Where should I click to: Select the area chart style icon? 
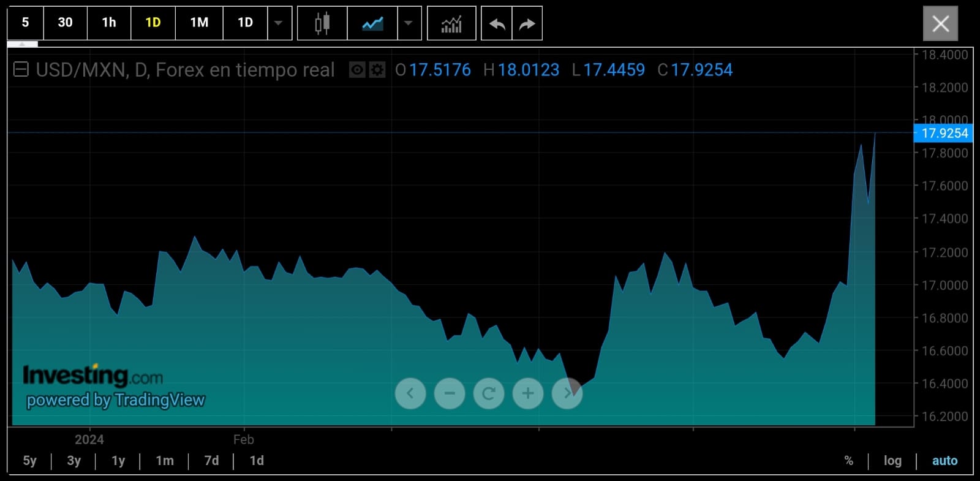point(372,23)
